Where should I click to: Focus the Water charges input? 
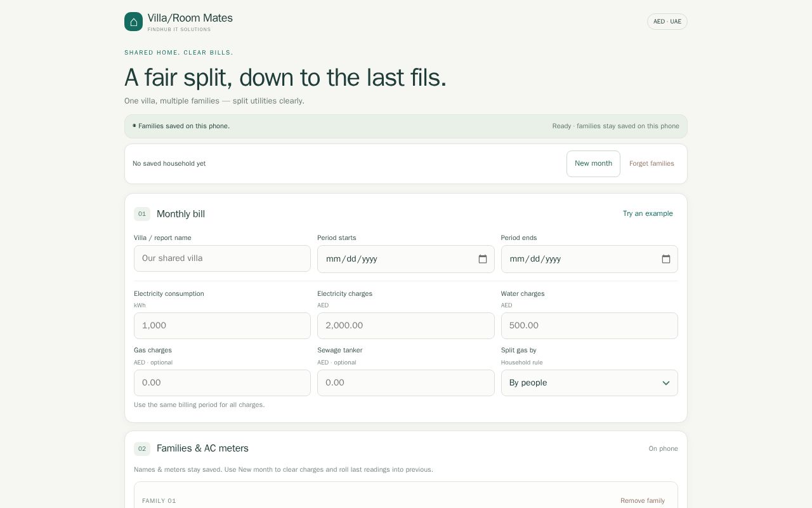point(589,326)
